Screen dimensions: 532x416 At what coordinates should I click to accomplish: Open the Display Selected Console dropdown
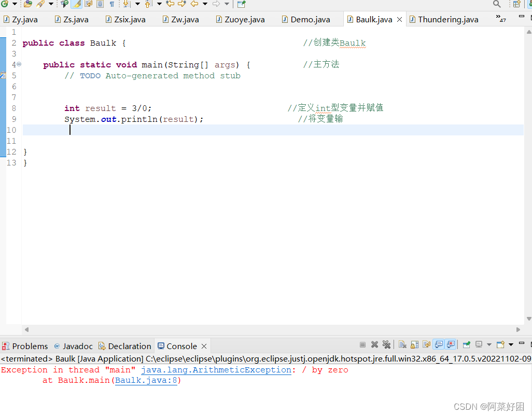point(489,345)
